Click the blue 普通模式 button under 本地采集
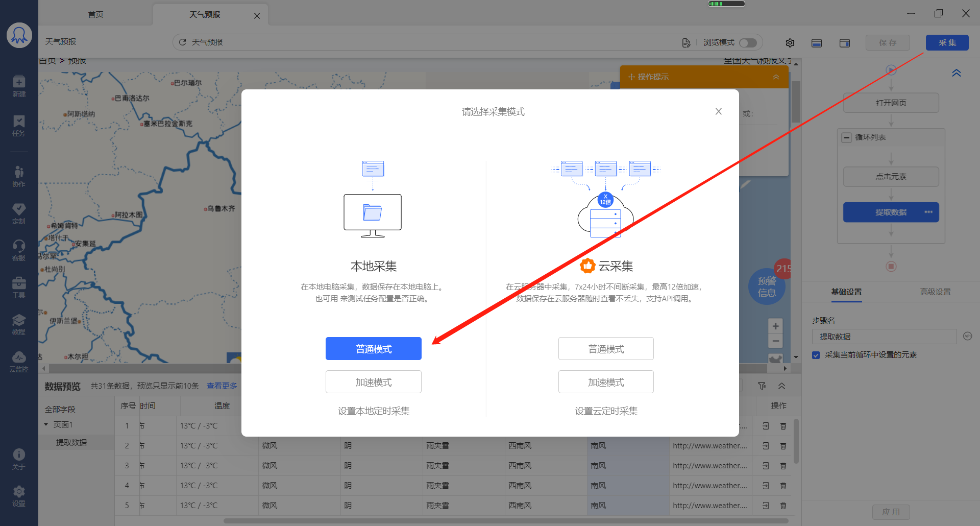This screenshot has height=526, width=980. click(373, 349)
